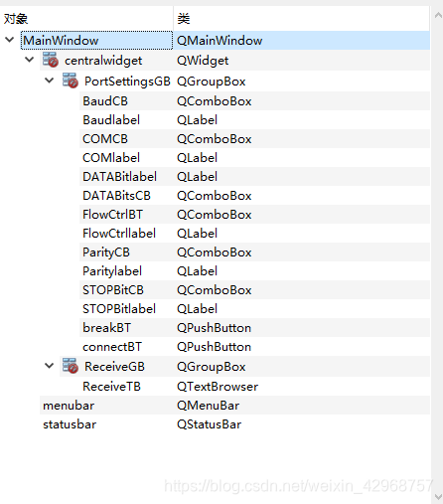Select centralwidget in the object tree
The width and height of the screenshot is (443, 504).
pyautogui.click(x=103, y=61)
